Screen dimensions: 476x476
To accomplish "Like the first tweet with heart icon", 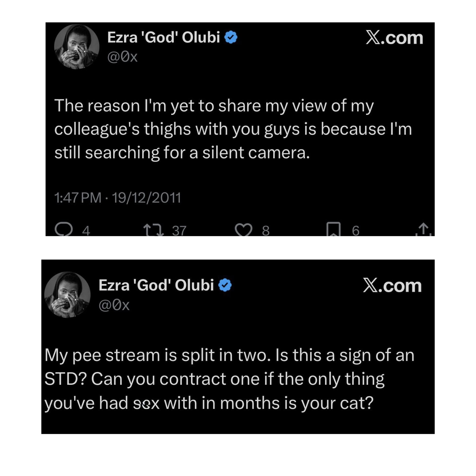I will pos(243,230).
